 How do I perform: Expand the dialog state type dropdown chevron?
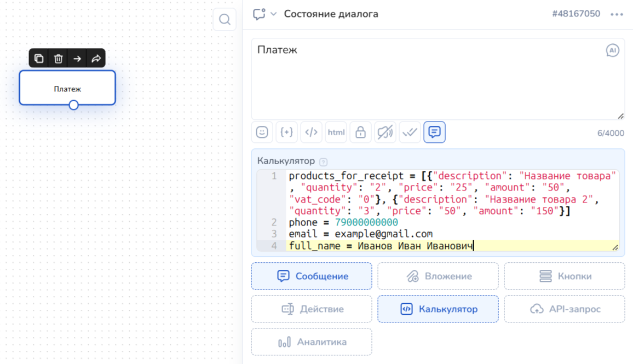pos(273,14)
